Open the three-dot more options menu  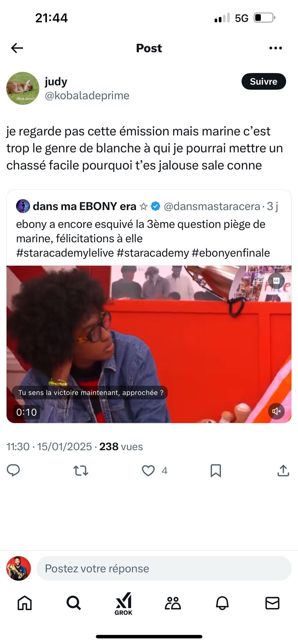point(276,48)
